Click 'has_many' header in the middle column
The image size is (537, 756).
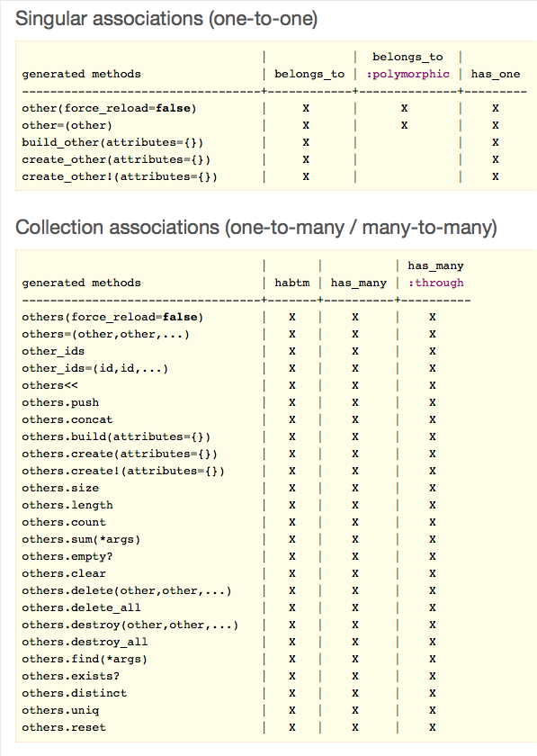click(359, 283)
